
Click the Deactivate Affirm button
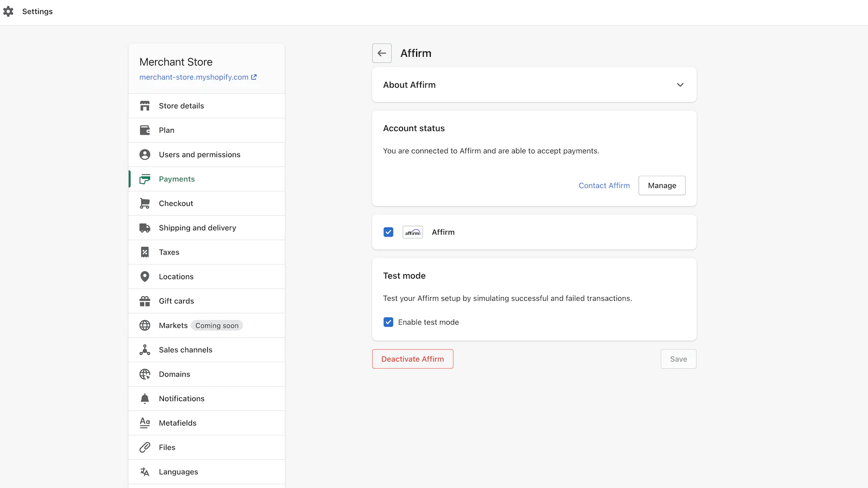coord(413,359)
